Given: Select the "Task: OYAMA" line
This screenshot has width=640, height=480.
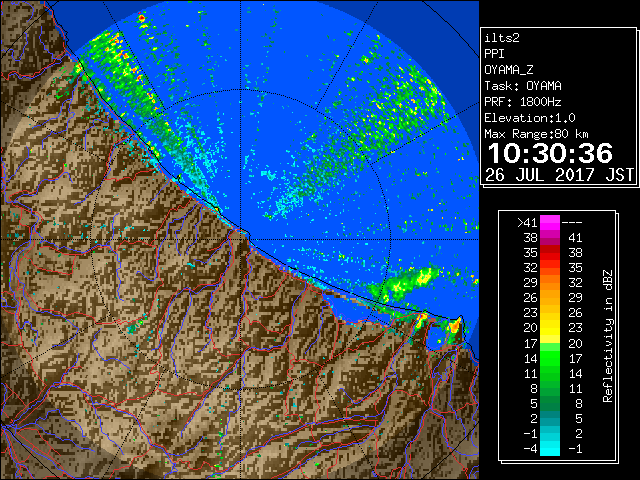Looking at the screenshot, I should pos(523,86).
